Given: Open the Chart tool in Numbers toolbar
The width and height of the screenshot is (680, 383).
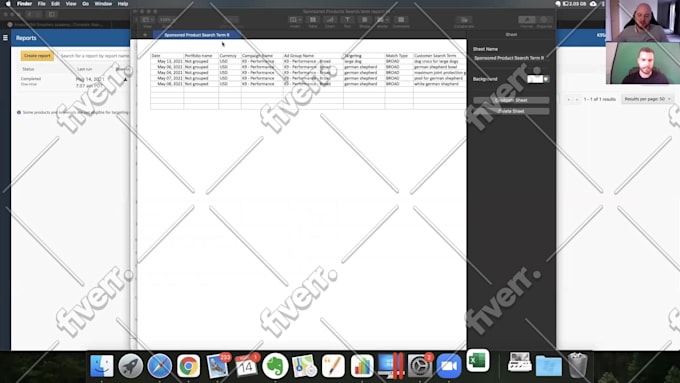Looking at the screenshot, I should tap(330, 20).
